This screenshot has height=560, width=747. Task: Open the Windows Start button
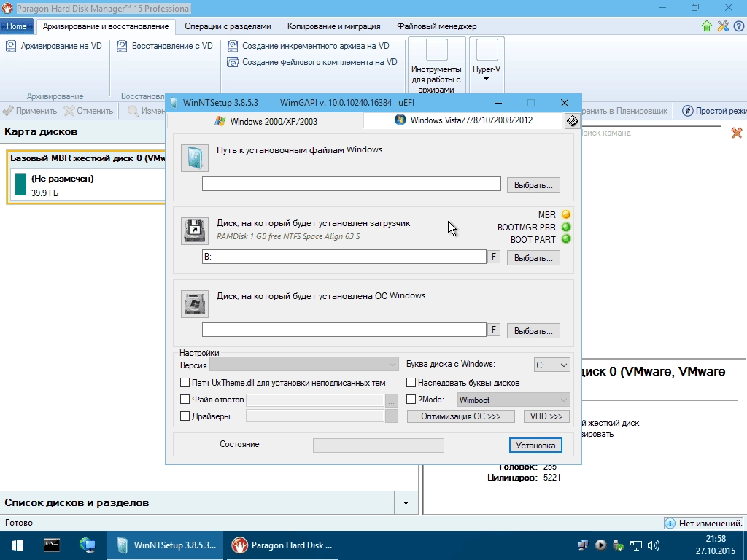coord(18,545)
